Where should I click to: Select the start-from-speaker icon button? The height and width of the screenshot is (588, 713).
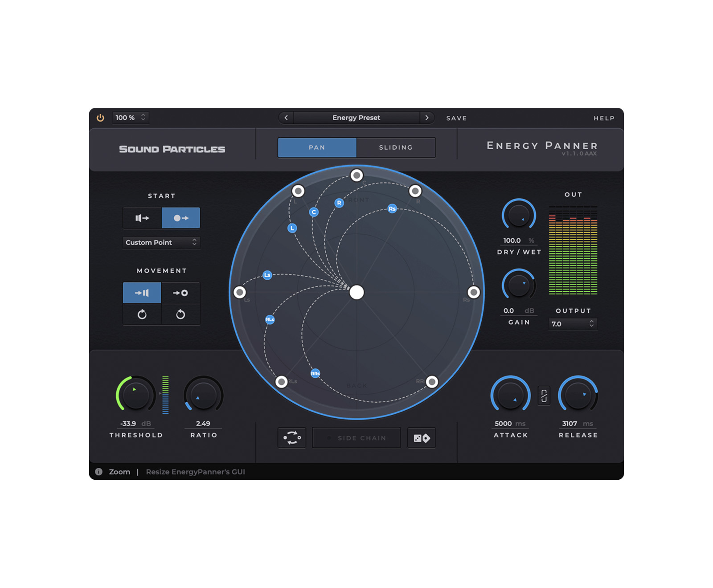pyautogui.click(x=142, y=218)
